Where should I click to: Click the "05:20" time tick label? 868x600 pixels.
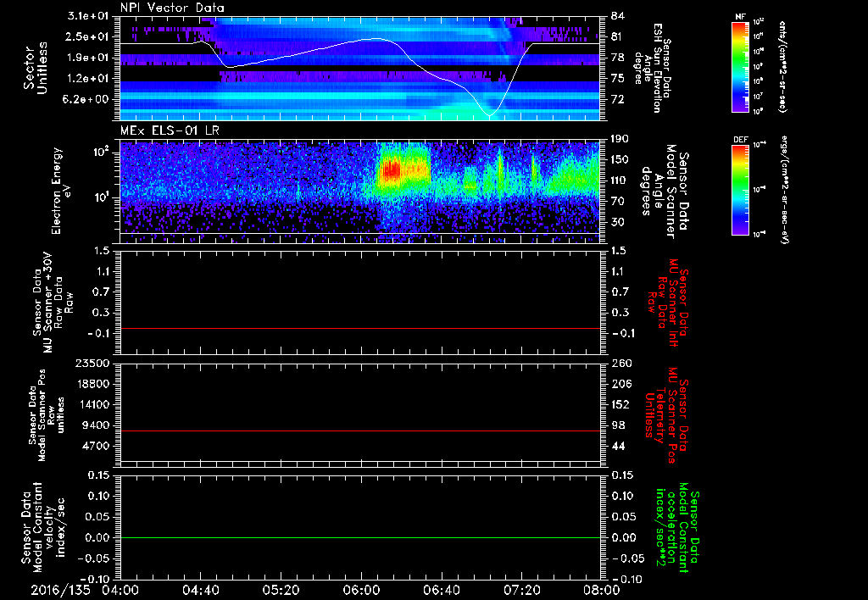[x=281, y=590]
